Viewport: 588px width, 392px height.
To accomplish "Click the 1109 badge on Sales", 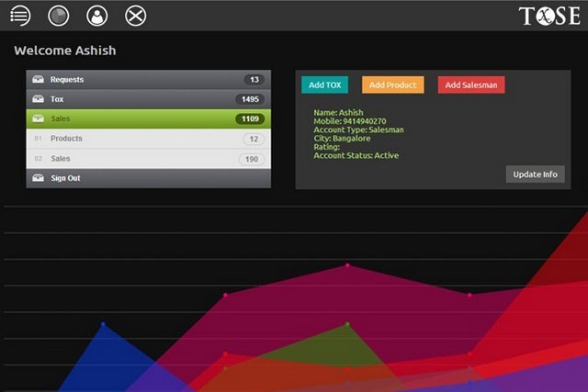I will [x=250, y=118].
